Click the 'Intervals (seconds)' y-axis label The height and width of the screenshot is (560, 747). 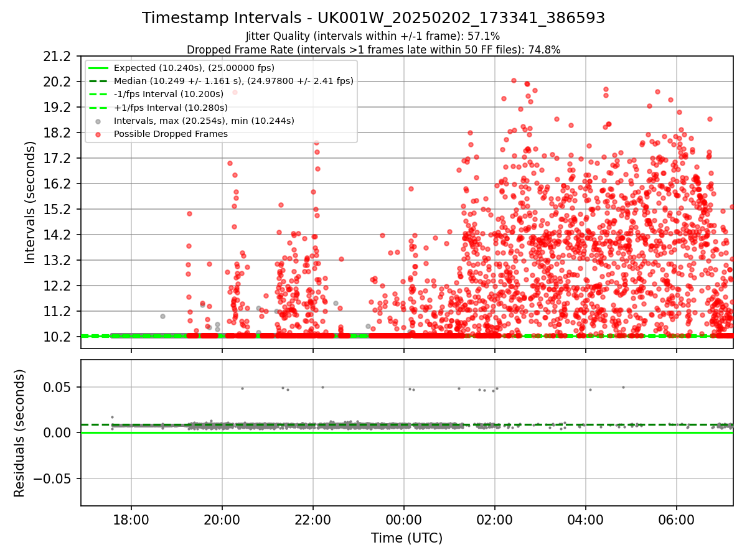[x=31, y=202]
